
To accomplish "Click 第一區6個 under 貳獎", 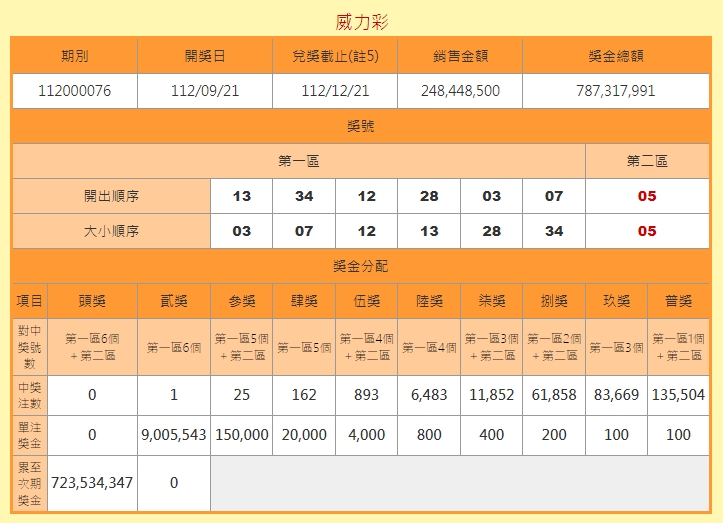I will (174, 347).
